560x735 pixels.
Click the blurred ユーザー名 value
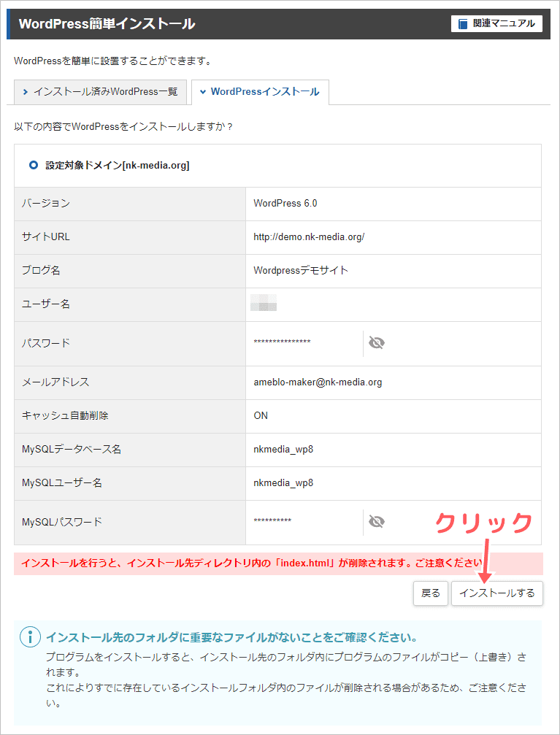(x=264, y=304)
